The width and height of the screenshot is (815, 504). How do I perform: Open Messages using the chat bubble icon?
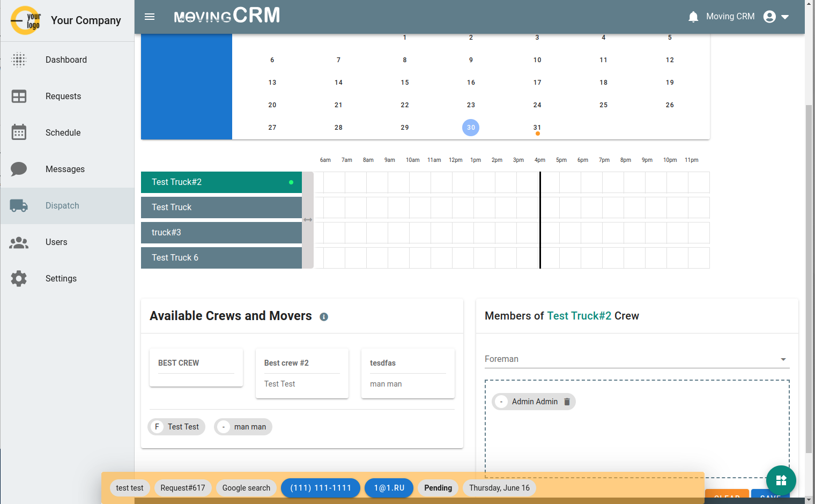pos(19,169)
